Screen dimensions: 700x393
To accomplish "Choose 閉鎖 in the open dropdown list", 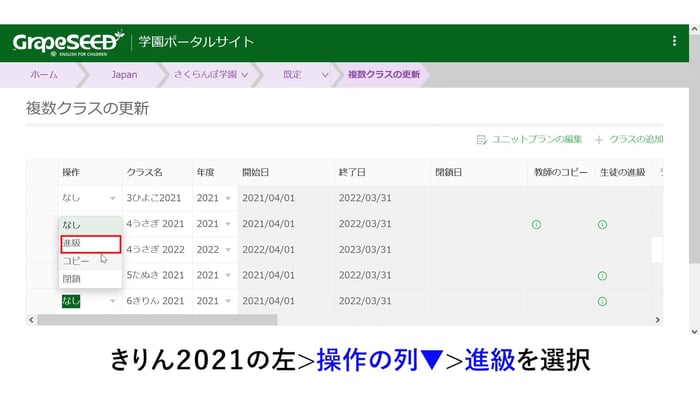I will coord(90,279).
